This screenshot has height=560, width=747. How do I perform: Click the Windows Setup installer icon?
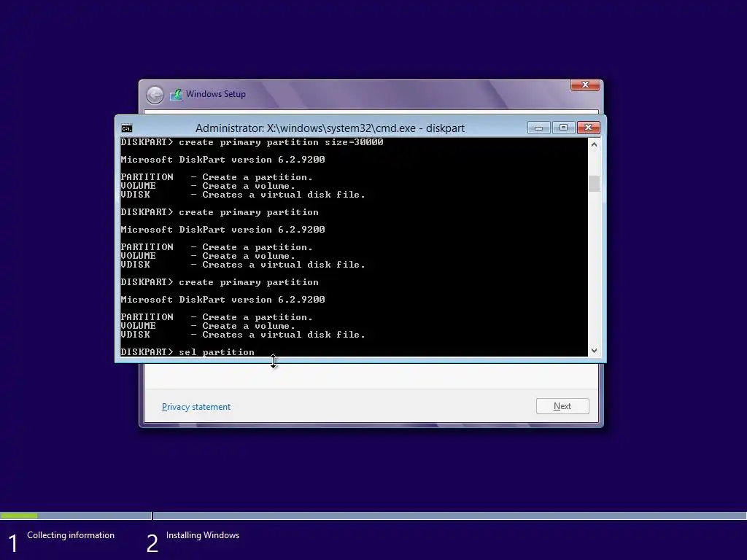[177, 94]
